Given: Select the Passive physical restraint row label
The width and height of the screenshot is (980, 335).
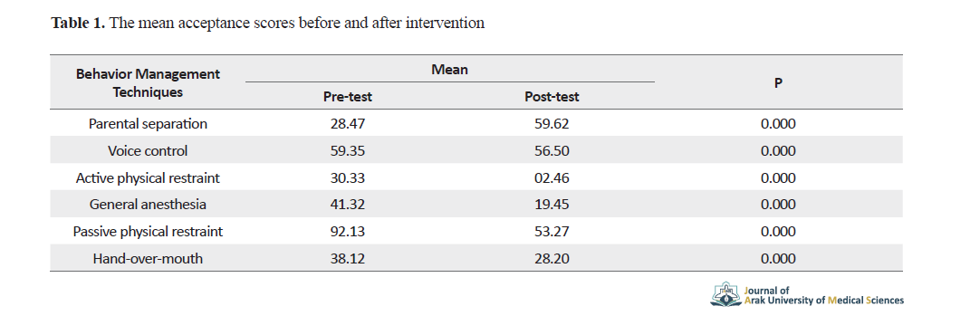Looking at the screenshot, I should click(x=148, y=232).
